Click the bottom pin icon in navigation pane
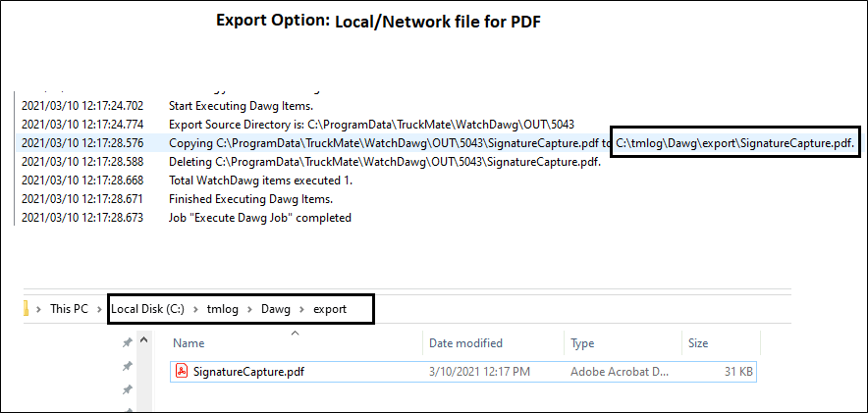The height and width of the screenshot is (413, 868). 127,390
